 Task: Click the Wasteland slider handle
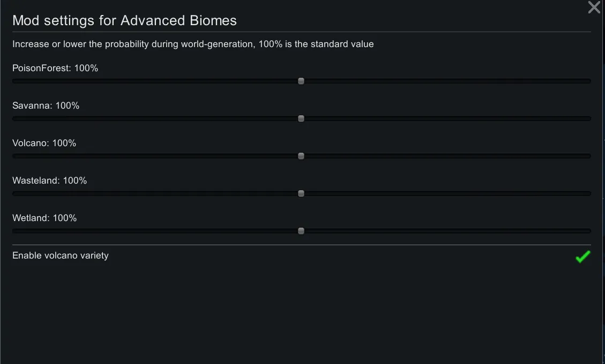point(301,194)
